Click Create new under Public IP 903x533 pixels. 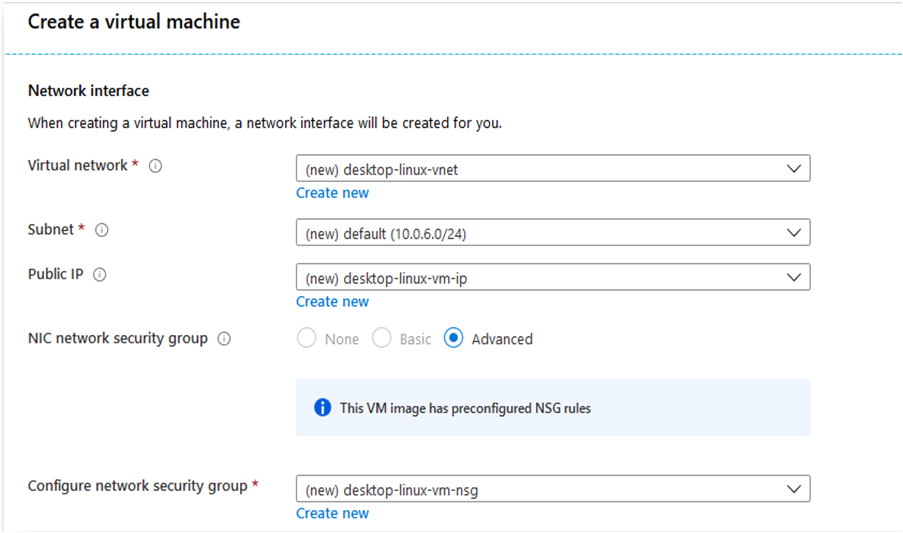(332, 302)
